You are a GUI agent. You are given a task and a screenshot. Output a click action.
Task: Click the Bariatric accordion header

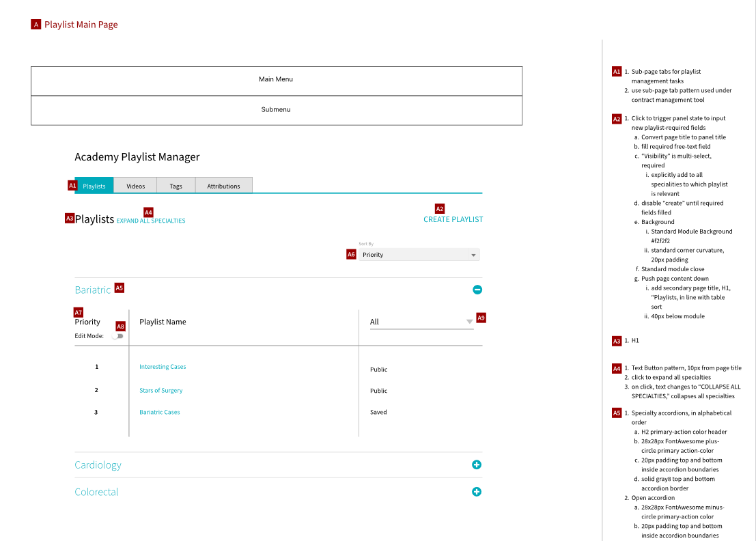point(93,290)
